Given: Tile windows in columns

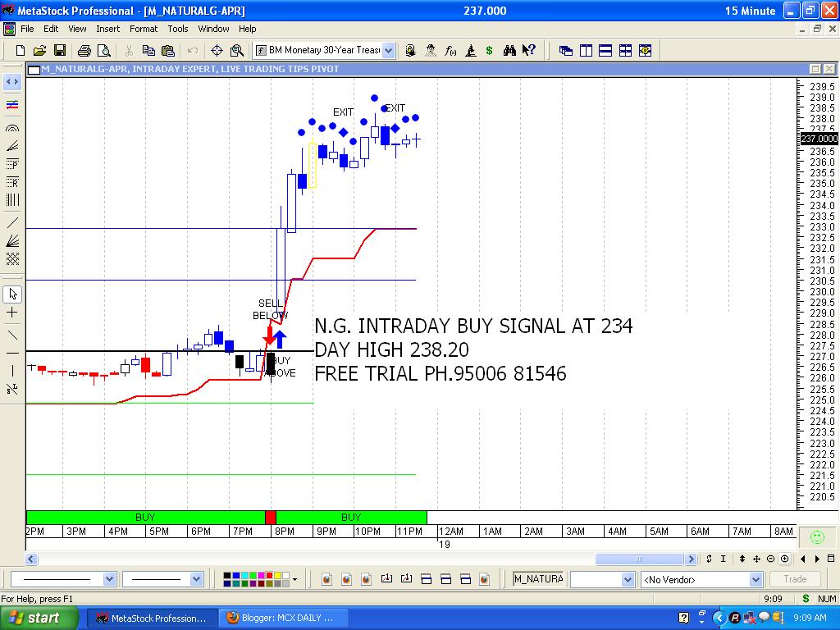Looking at the screenshot, I should coord(586,50).
